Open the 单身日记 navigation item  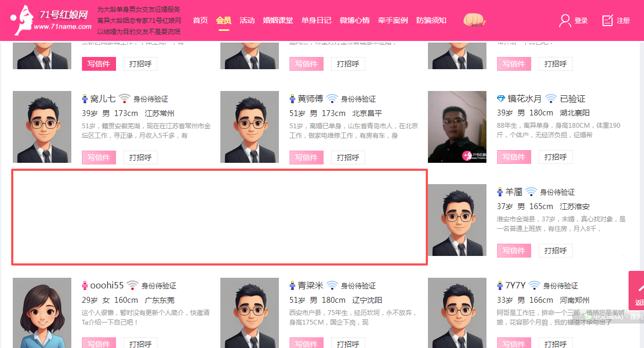[316, 20]
